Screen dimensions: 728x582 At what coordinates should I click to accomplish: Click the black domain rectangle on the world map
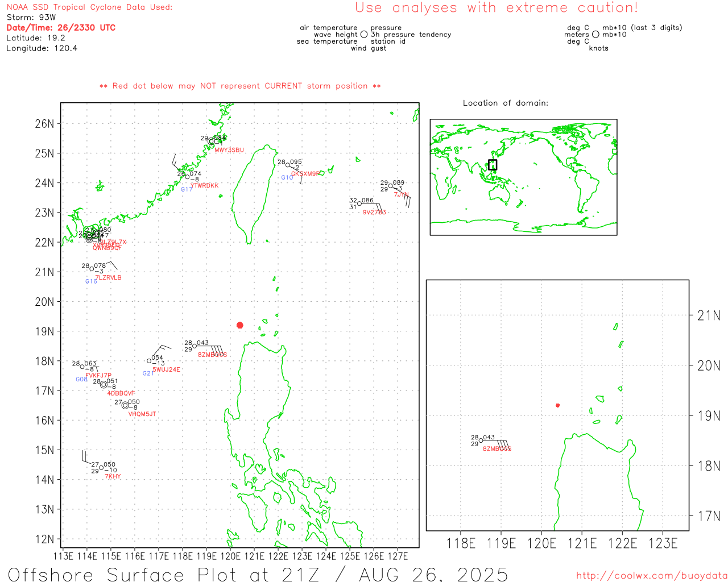493,165
